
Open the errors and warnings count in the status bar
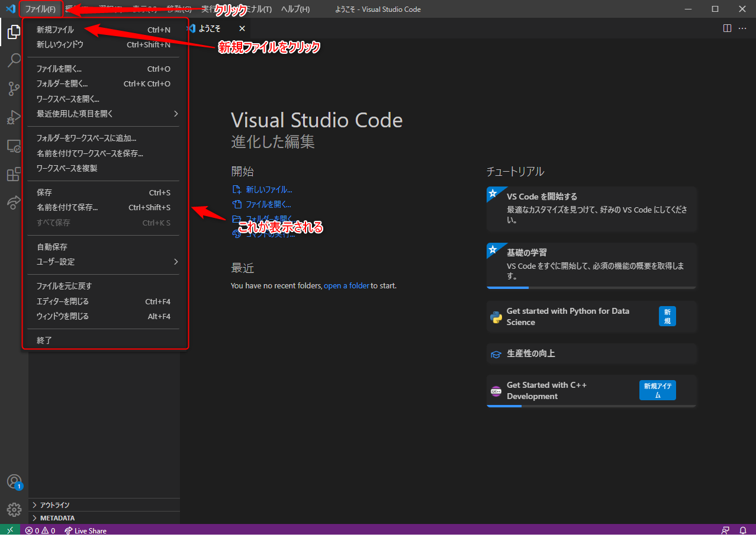(40, 530)
